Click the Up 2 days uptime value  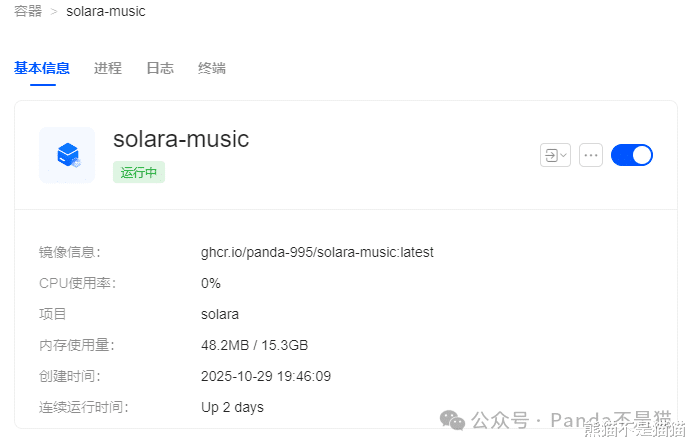click(232, 407)
